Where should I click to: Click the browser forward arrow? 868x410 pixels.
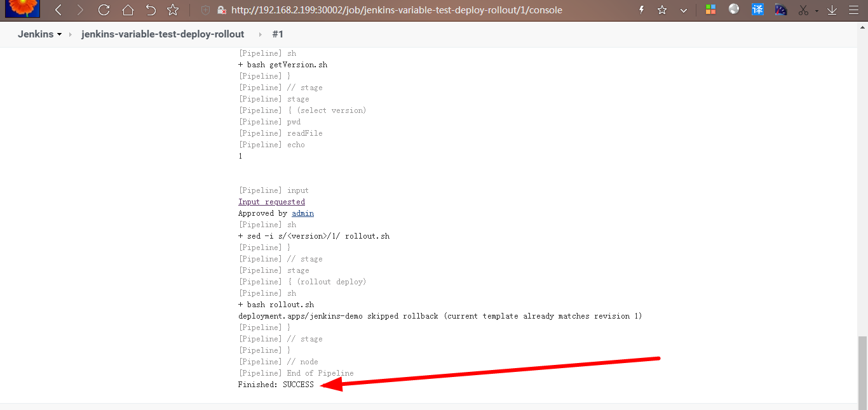click(x=80, y=10)
